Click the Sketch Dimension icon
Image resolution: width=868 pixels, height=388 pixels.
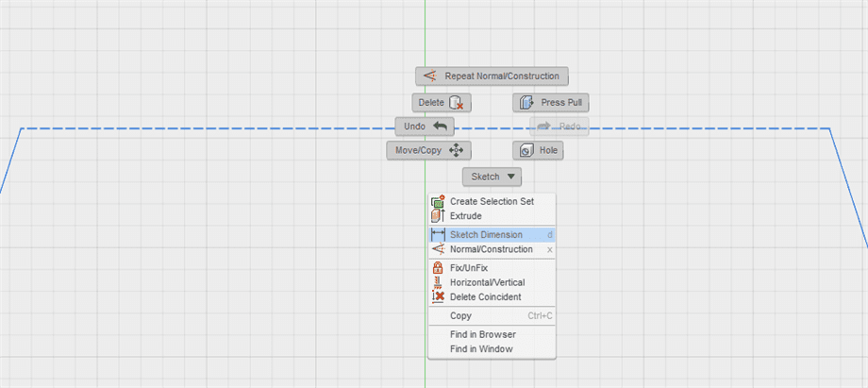(x=438, y=235)
